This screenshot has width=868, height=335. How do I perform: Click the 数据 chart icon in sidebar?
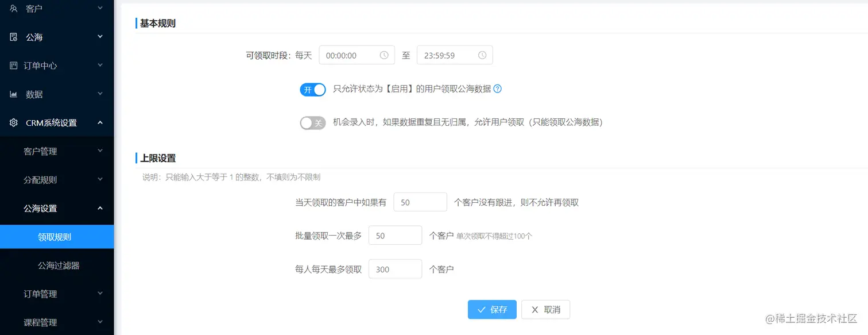(x=14, y=94)
